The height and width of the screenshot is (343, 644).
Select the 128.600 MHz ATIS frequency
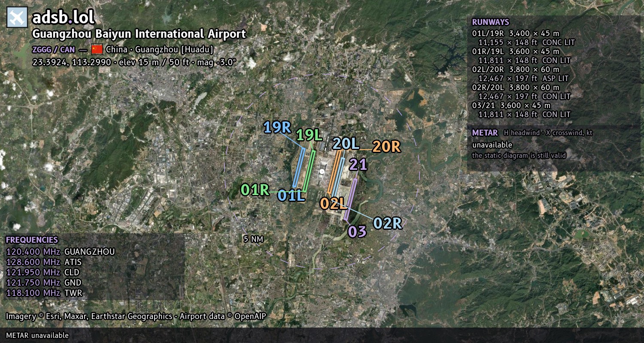(44, 262)
